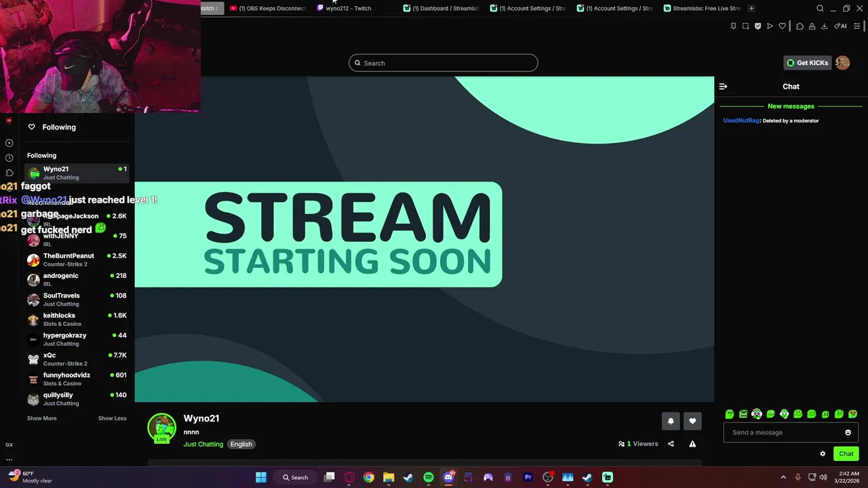This screenshot has width=868, height=488.
Task: Click the Following heading with heart icon
Action: coord(52,127)
